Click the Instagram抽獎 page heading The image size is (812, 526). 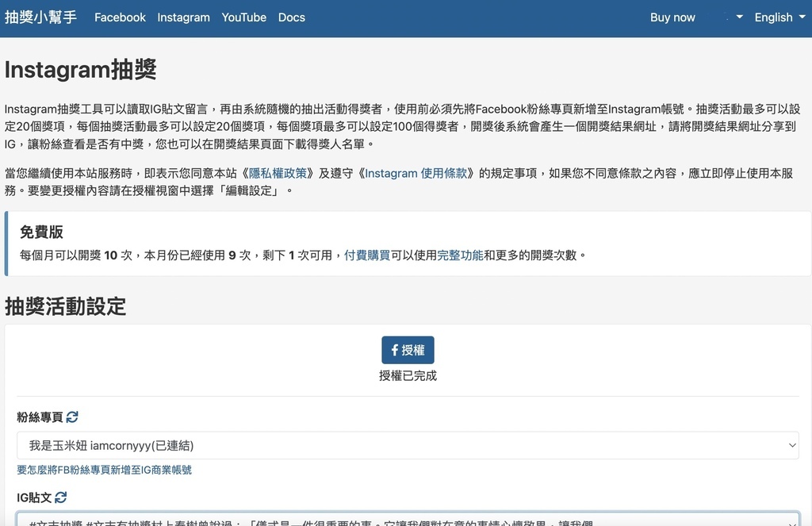coord(81,70)
